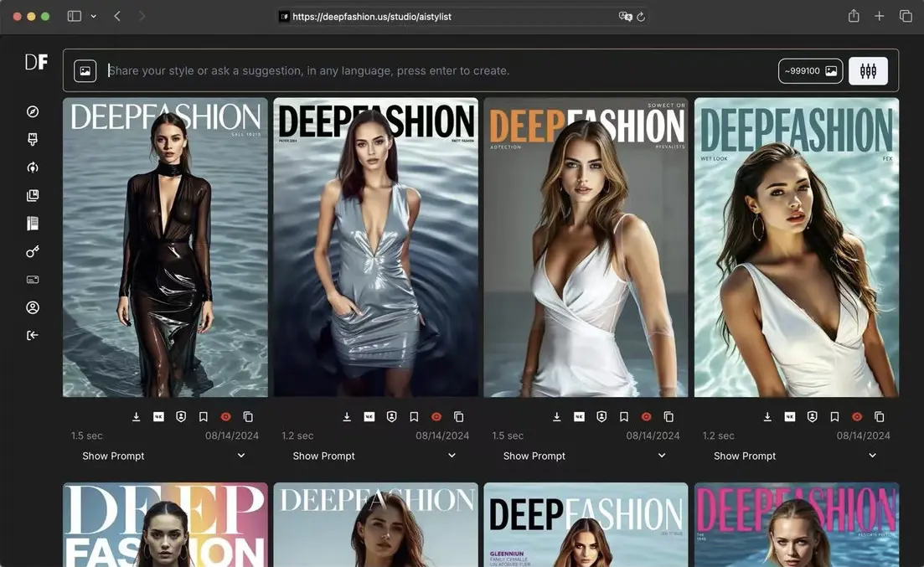Click the 1.5 sec text under black dress cover

(x=86, y=436)
